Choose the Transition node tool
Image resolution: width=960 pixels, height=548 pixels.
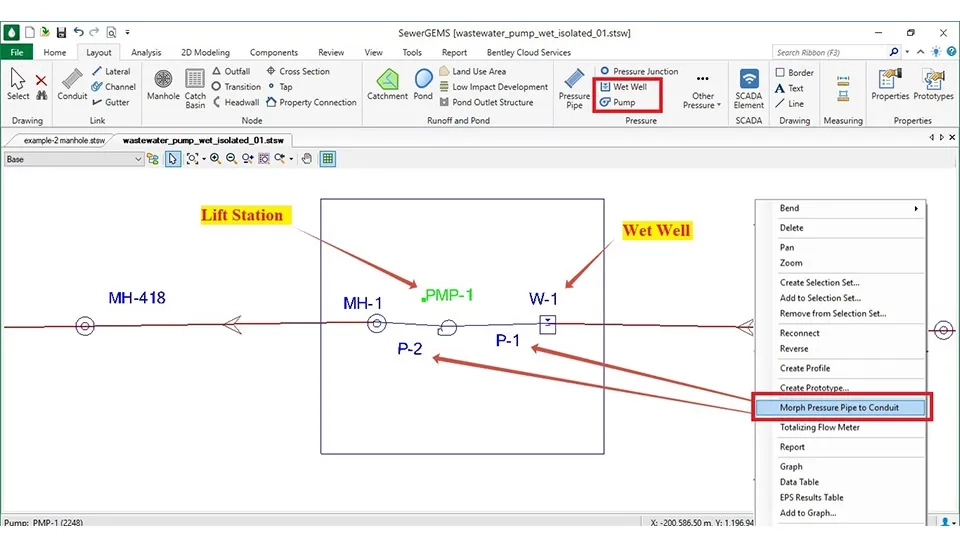236,87
